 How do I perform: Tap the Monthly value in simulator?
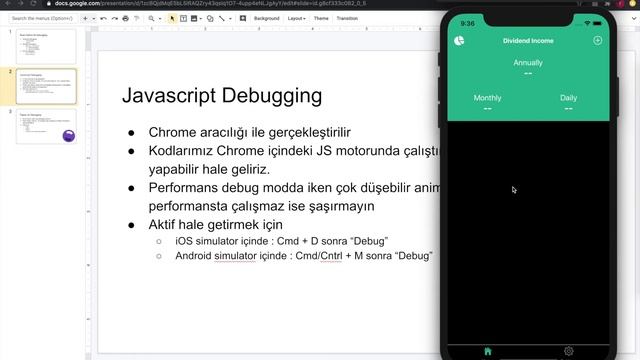point(487,109)
